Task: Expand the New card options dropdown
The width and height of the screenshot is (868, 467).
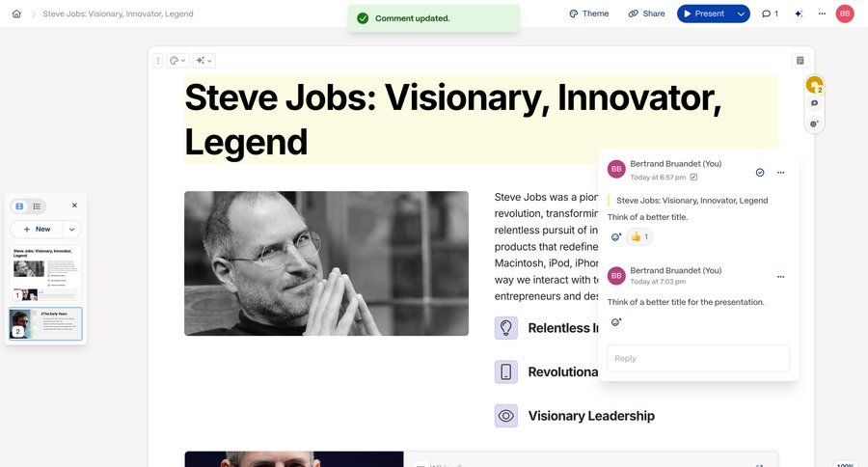Action: coord(71,229)
